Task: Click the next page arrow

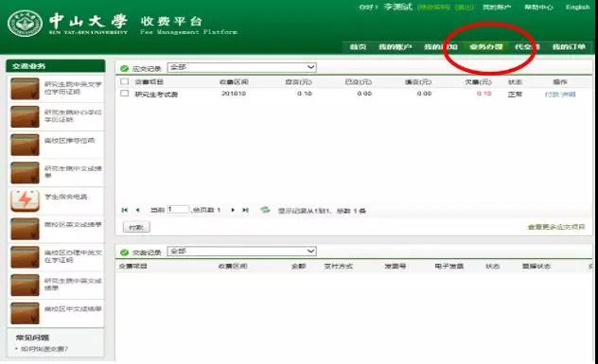Action: pyautogui.click(x=233, y=210)
